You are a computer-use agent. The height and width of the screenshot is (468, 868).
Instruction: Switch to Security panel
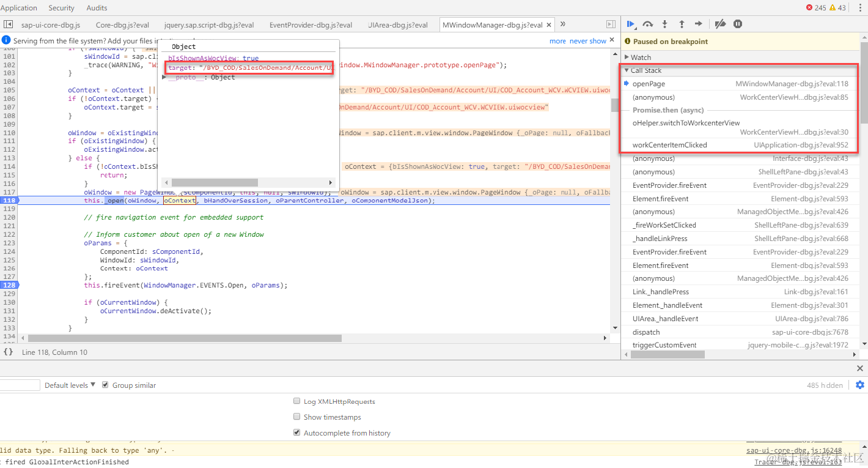pos(61,8)
